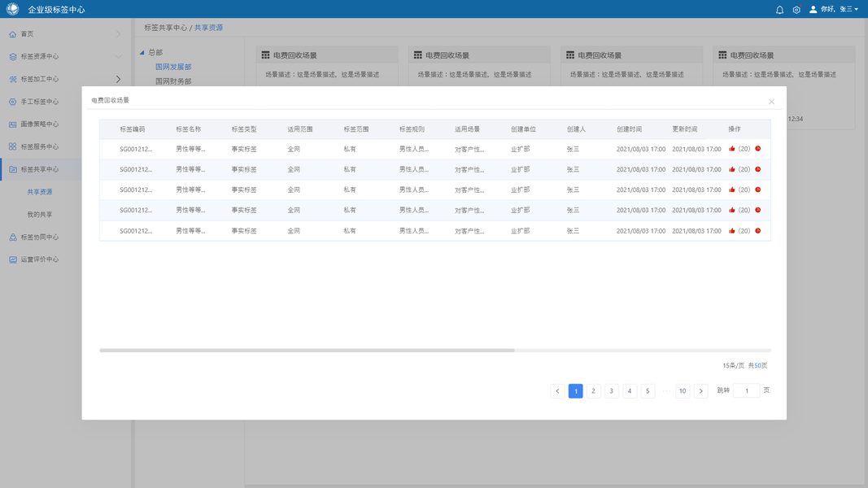Click the 标签资源中心 layers icon
This screenshot has height=488, width=868.
[x=13, y=56]
